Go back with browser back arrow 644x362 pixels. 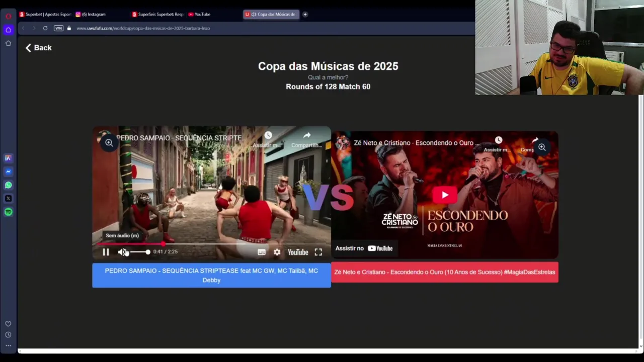click(x=23, y=28)
